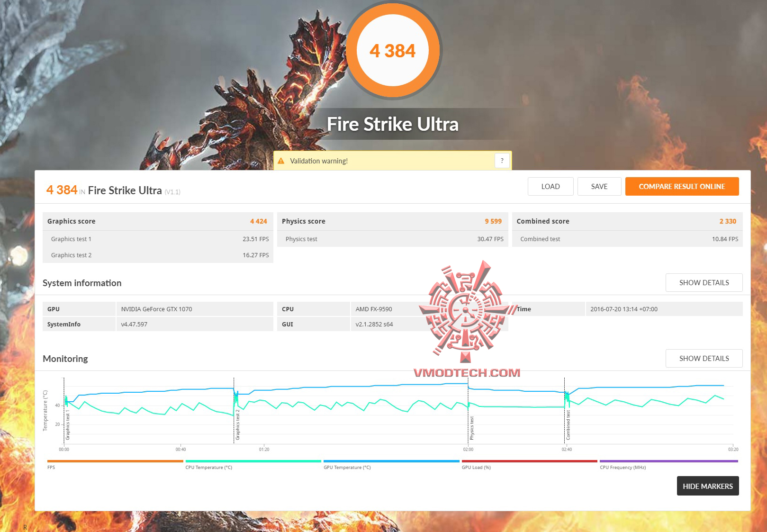
Task: Click the (V1.1) version label
Action: (172, 192)
